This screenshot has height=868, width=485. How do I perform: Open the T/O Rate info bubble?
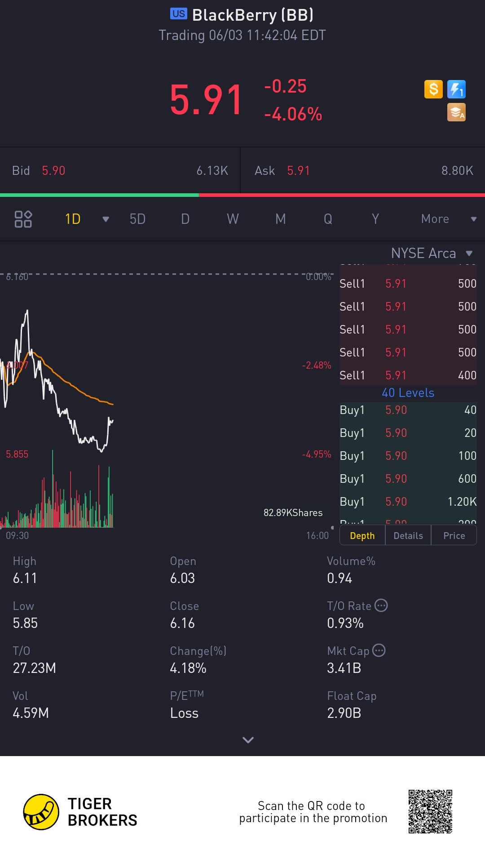(381, 605)
